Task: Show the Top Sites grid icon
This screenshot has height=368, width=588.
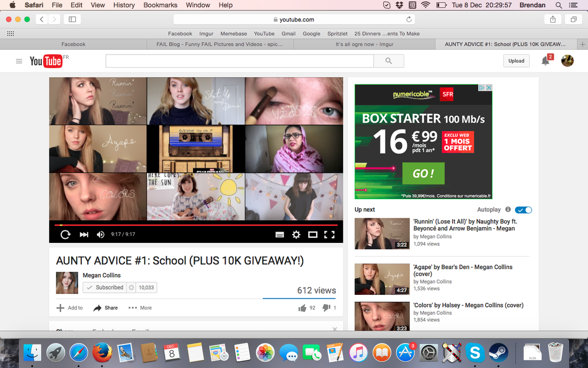Action: (10, 33)
